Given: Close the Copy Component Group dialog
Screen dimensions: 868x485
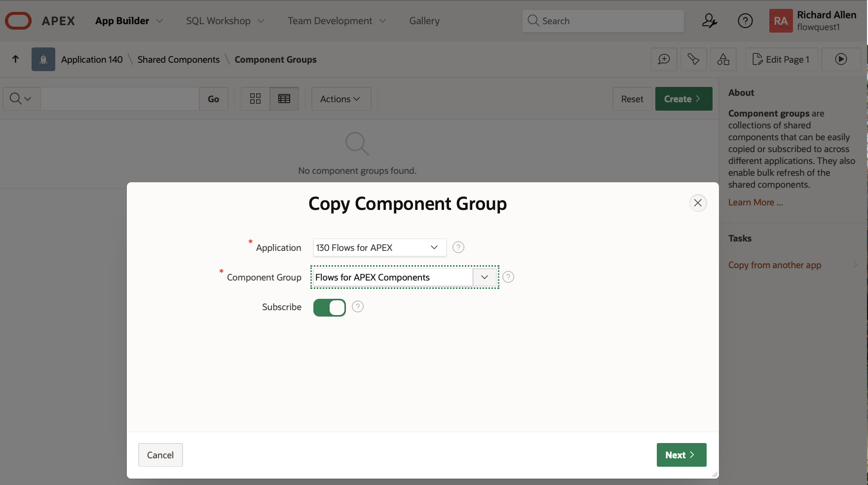Looking at the screenshot, I should tap(698, 203).
